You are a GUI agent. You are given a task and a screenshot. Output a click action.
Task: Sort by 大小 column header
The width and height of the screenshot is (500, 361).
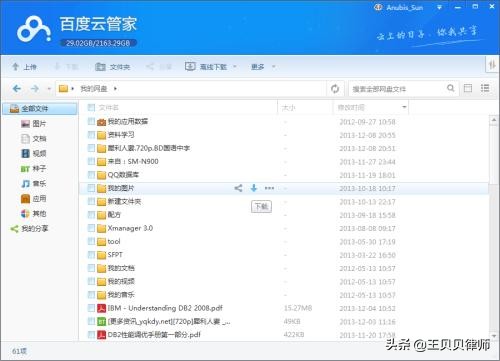[288, 108]
